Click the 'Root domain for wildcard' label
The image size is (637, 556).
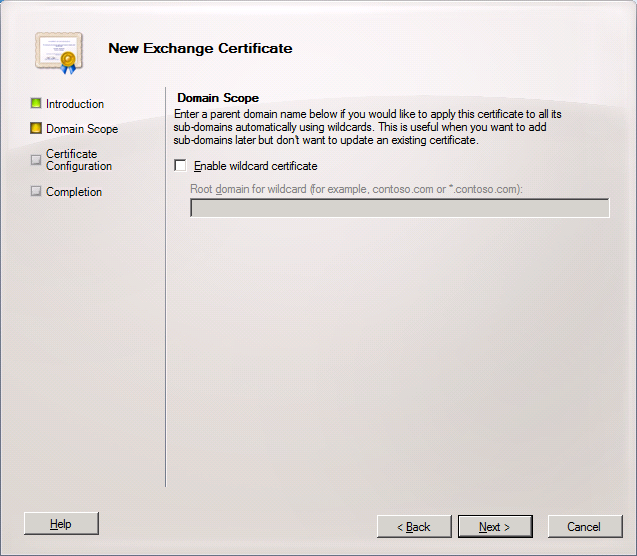coord(356,189)
